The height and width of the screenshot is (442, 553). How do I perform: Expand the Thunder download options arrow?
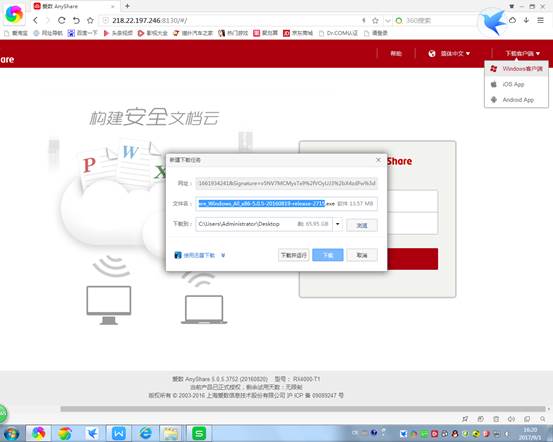[223, 255]
